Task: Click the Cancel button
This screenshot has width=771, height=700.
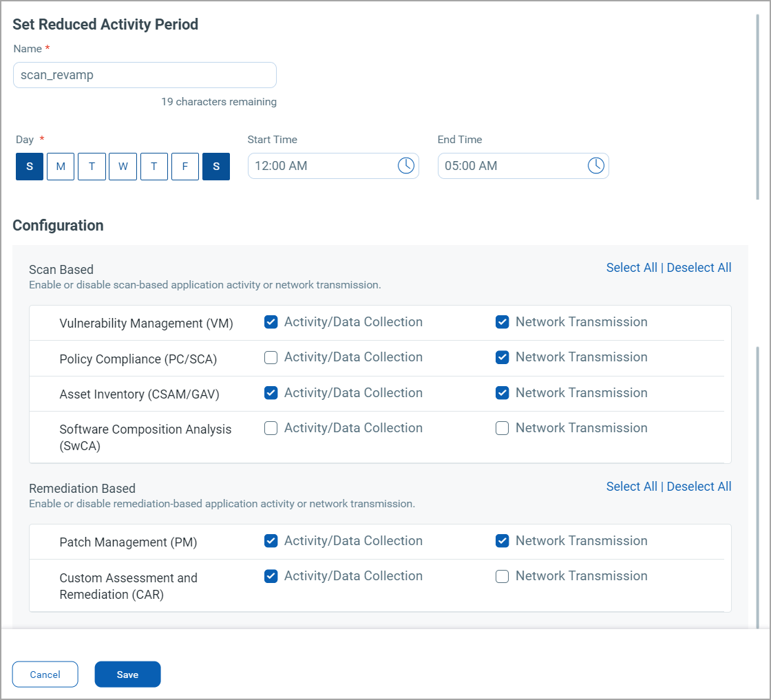Action: point(45,675)
